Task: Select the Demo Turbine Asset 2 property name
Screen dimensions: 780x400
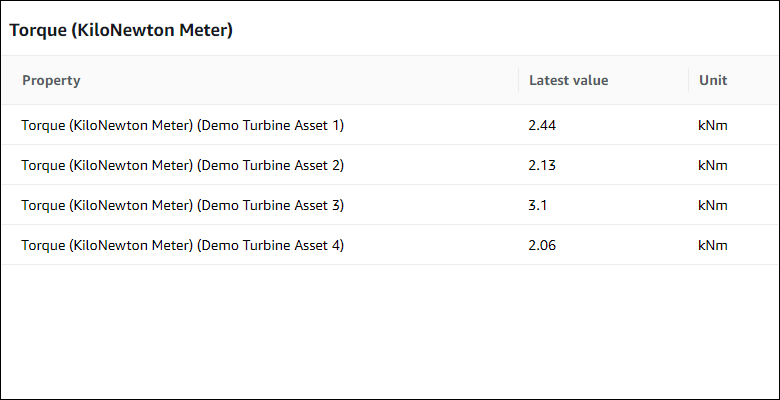Action: point(182,165)
